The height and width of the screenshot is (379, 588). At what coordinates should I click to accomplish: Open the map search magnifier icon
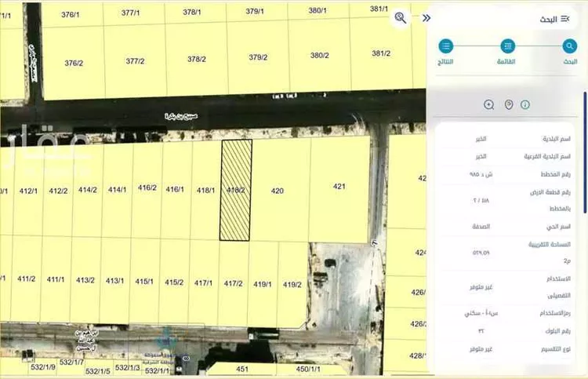(400, 17)
